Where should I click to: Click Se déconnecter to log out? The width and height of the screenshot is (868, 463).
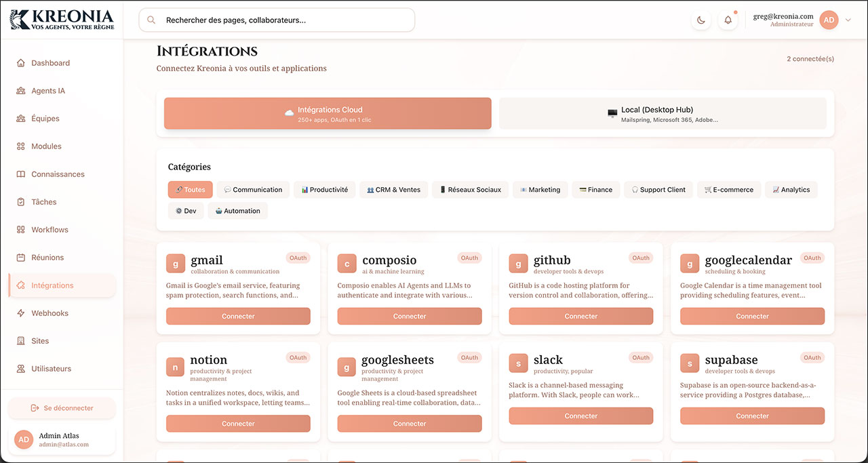click(x=61, y=407)
